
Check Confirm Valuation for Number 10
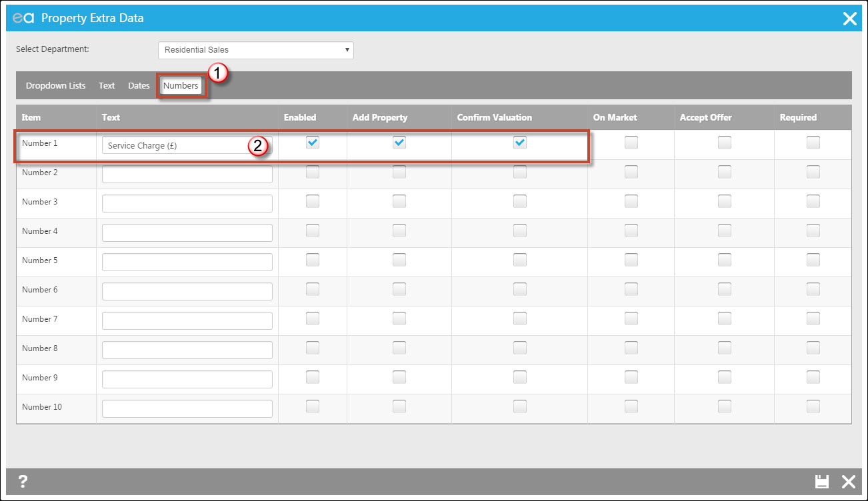[520, 406]
